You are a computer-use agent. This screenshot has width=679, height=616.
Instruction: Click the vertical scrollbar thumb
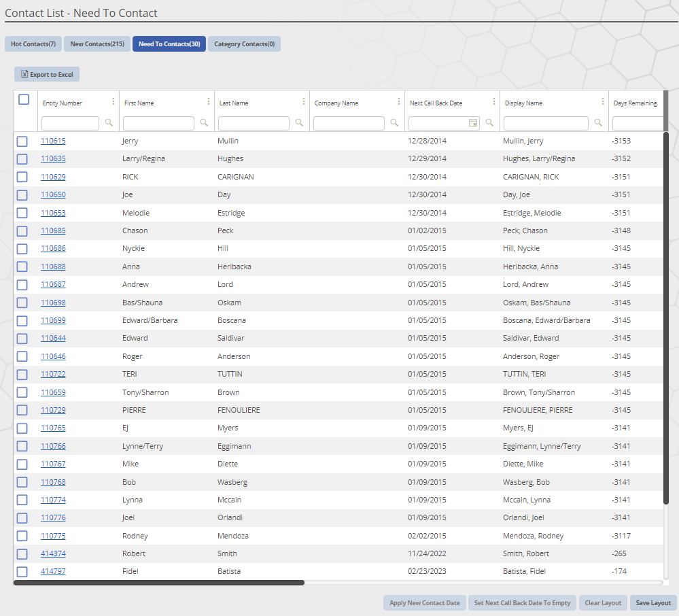(x=666, y=318)
